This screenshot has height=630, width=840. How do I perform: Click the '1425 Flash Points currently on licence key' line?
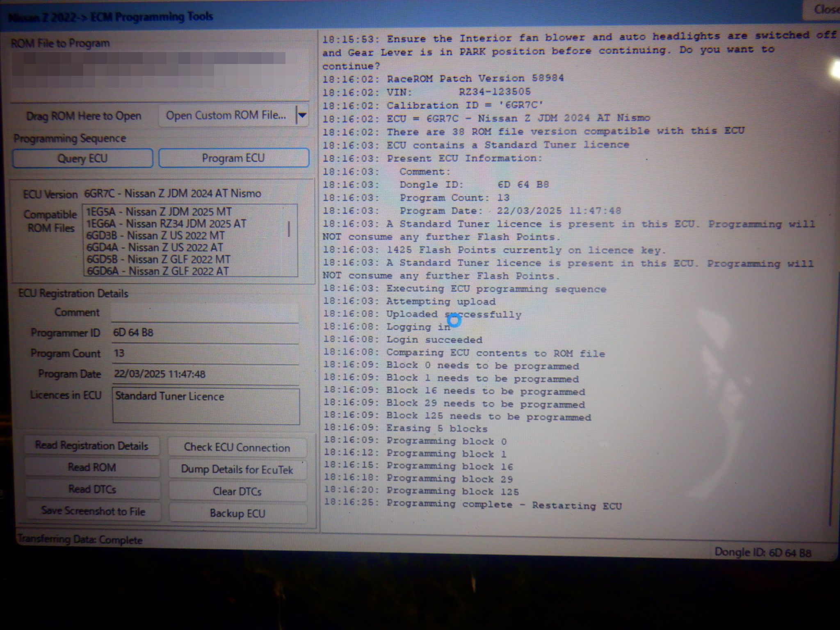pos(494,250)
